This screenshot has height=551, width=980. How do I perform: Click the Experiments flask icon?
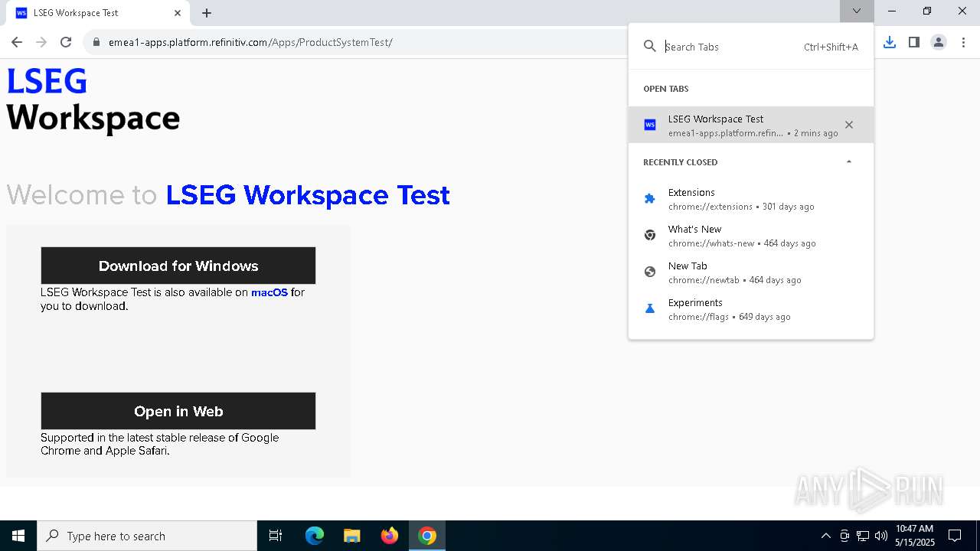tap(649, 308)
